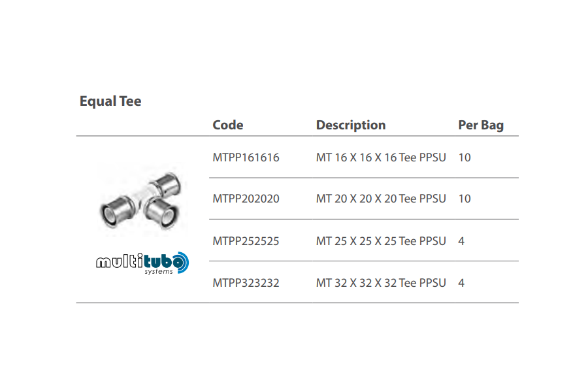
Task: Click MT 20 X 20 X 20 Tee PPSU description
Action: [x=381, y=199]
